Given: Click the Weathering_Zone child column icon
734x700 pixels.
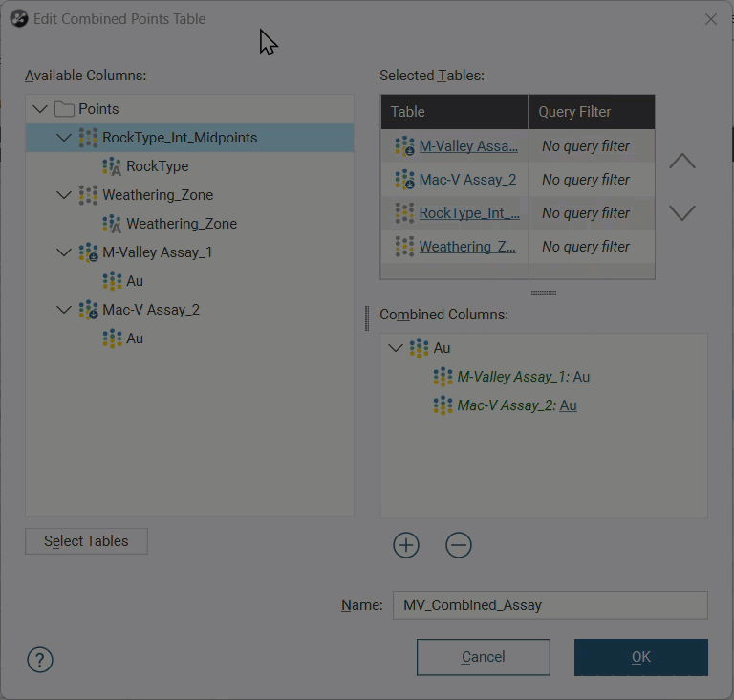Looking at the screenshot, I should pyautogui.click(x=112, y=224).
